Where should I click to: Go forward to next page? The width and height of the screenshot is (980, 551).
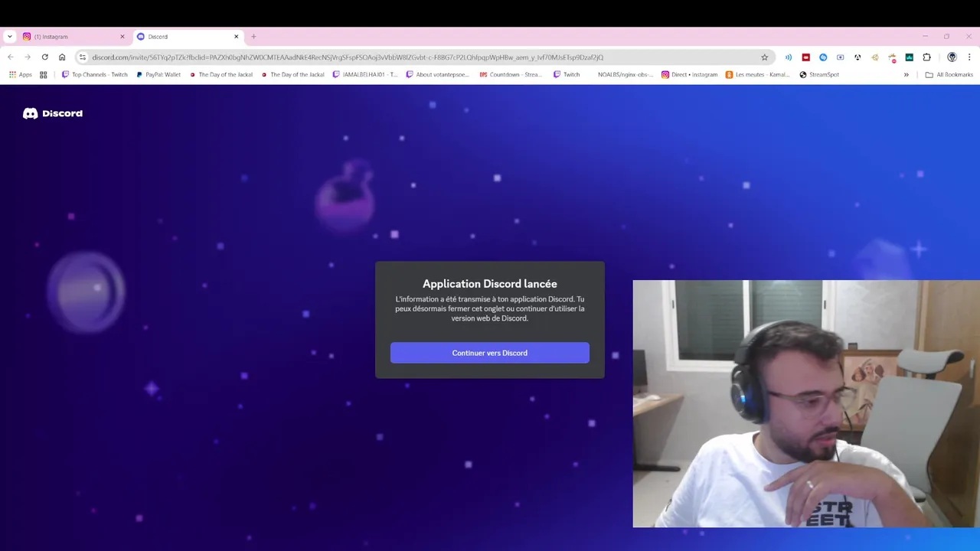(28, 57)
